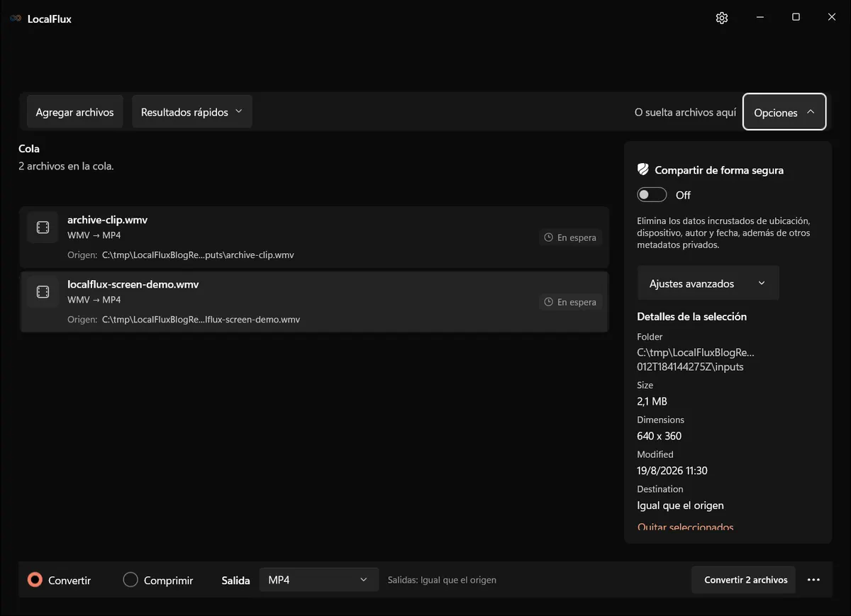Click the WMV → MP4 label under archive-clip.wmv

coord(94,235)
